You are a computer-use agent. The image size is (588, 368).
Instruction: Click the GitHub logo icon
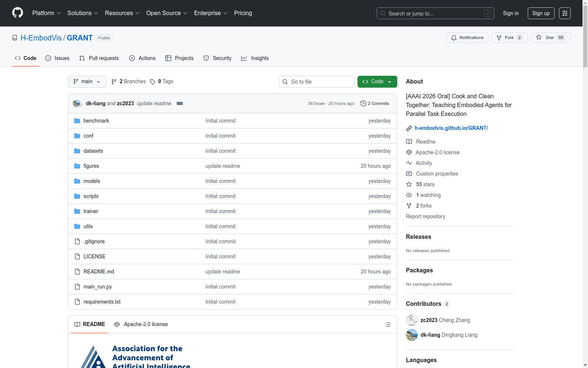(x=18, y=13)
